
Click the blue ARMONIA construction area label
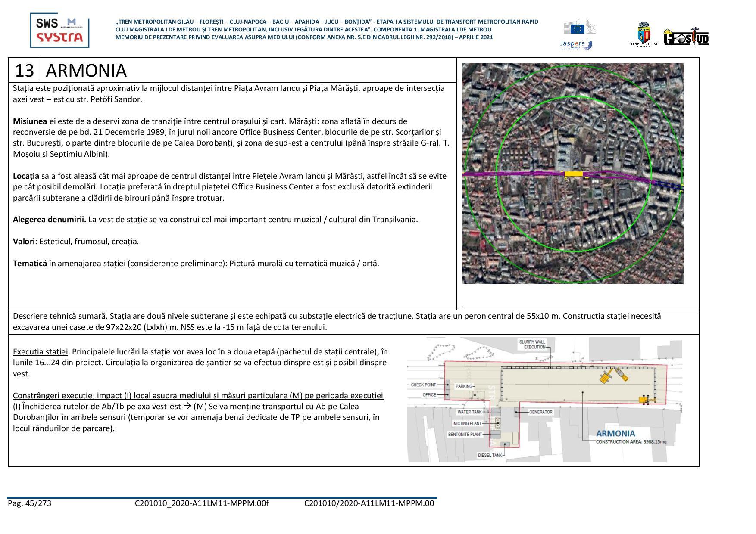pos(615,433)
